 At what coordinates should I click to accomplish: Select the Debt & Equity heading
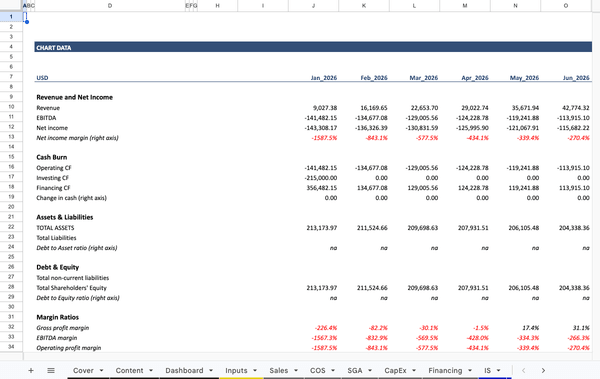click(x=58, y=267)
